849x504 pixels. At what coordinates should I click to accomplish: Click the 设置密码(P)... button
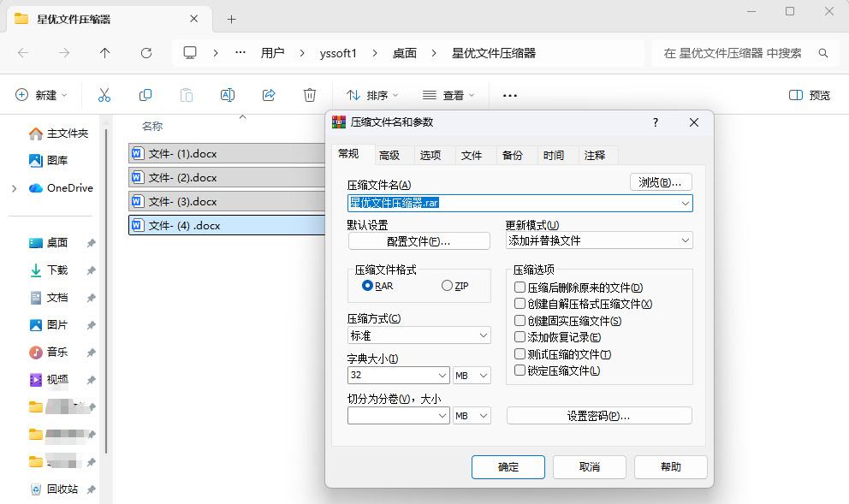click(599, 416)
